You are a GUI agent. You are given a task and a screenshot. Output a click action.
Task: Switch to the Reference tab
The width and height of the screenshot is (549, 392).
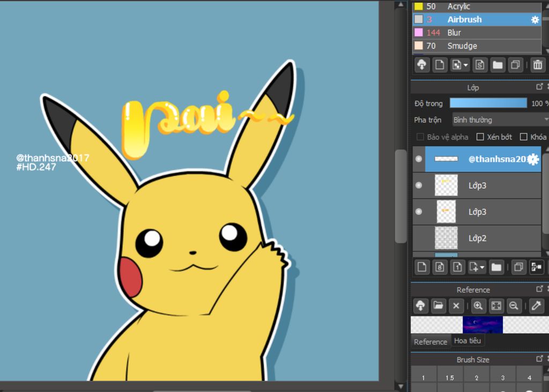point(431,342)
